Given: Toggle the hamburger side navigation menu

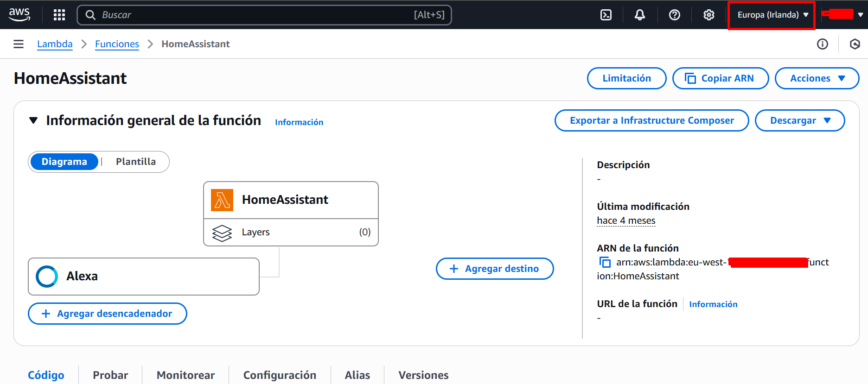Looking at the screenshot, I should pyautogui.click(x=19, y=44).
